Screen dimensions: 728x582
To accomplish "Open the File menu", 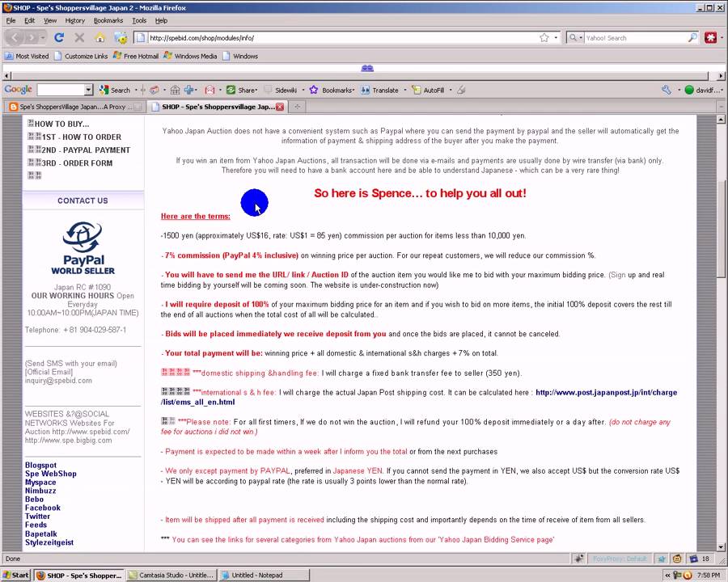I will pos(11,20).
